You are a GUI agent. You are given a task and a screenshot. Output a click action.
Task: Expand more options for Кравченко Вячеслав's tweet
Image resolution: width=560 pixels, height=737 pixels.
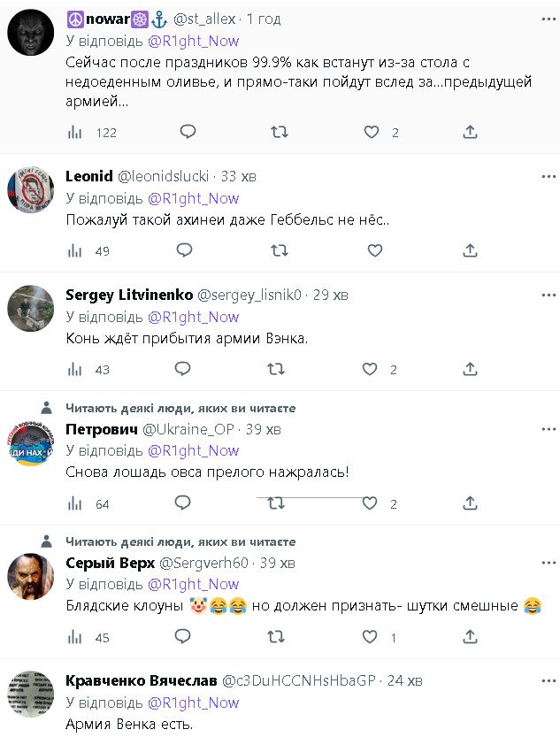[548, 680]
